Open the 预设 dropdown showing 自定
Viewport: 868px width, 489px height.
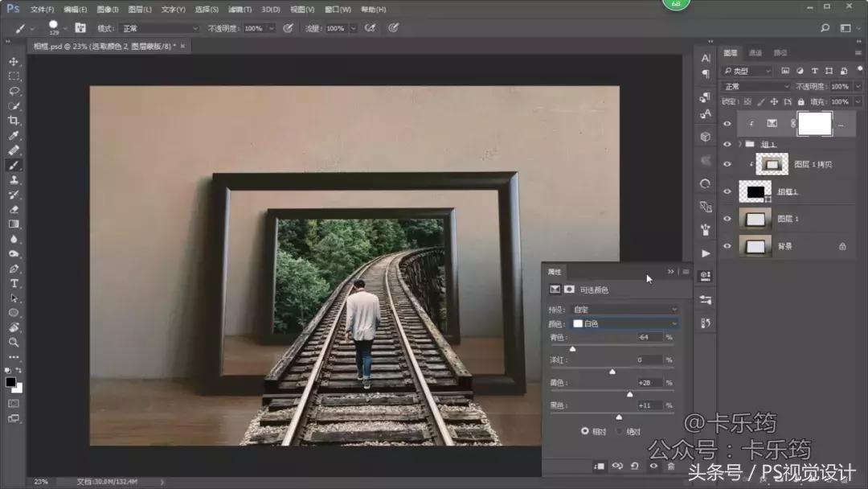click(x=624, y=310)
